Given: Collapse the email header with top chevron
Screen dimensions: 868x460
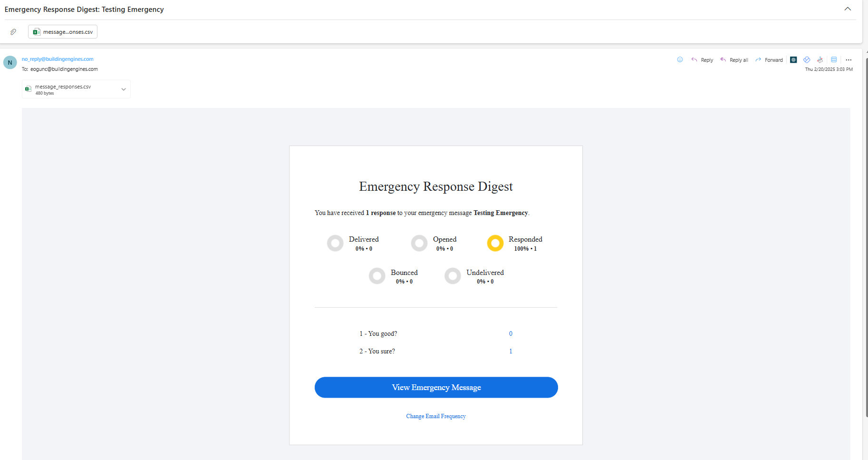Looking at the screenshot, I should [848, 9].
